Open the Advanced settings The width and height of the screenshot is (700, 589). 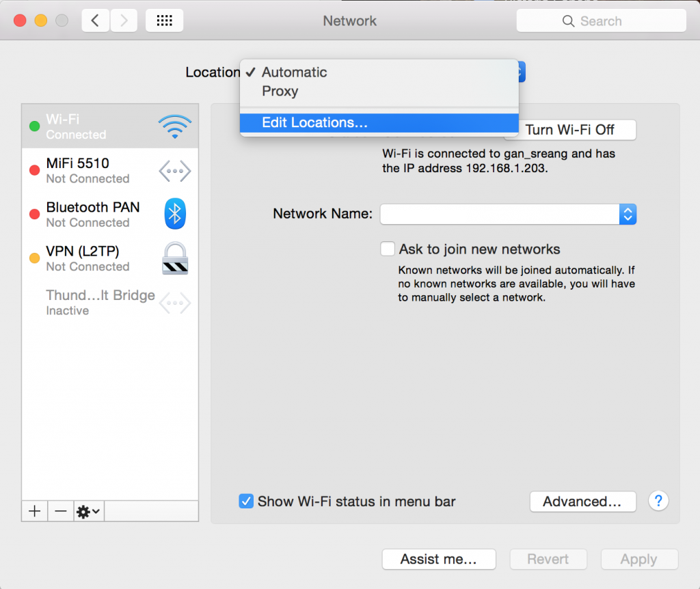coord(582,501)
